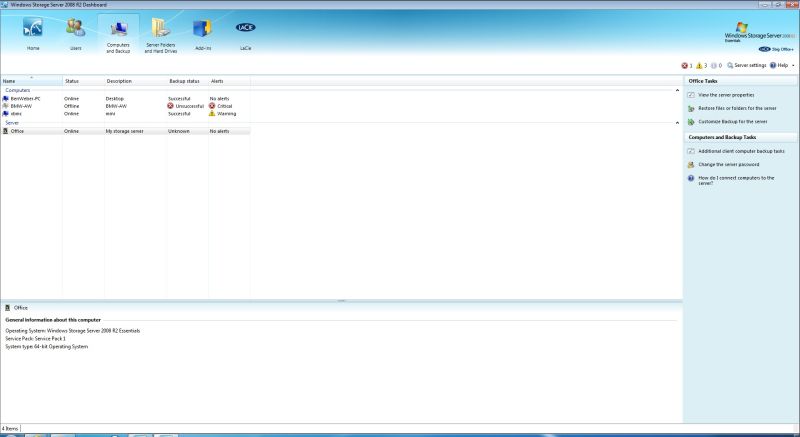Open the Add-ins section
The image size is (800, 437).
(x=203, y=34)
